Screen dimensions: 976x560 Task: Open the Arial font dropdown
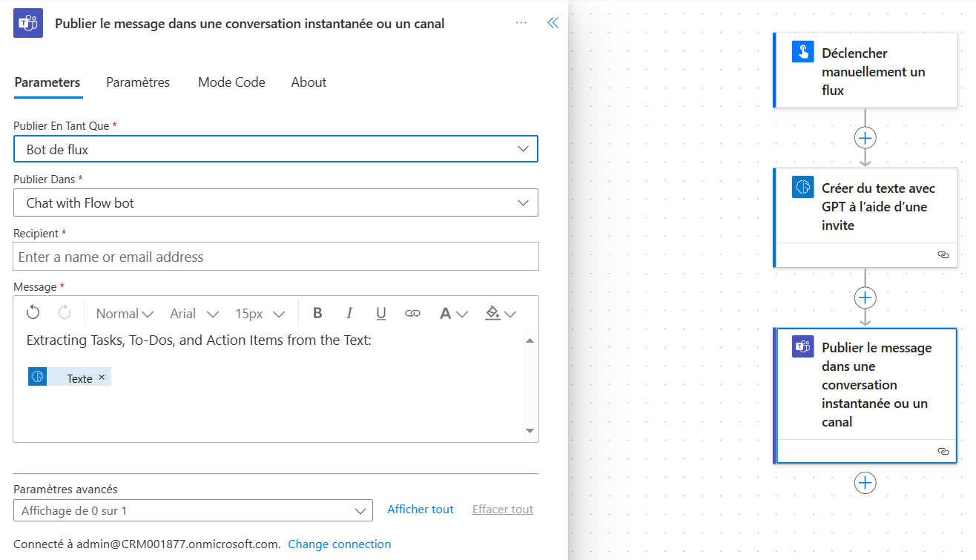194,313
